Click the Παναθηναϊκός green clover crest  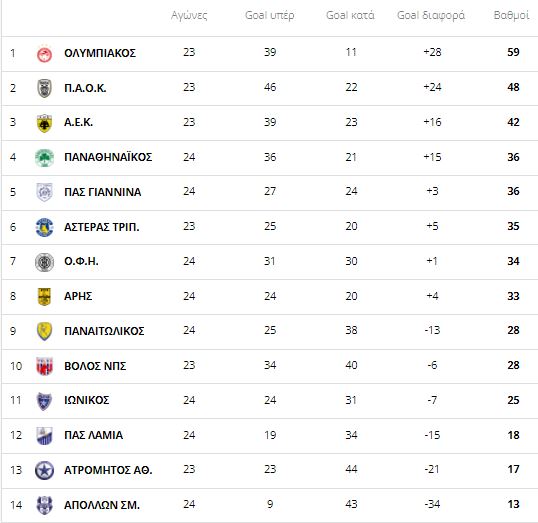click(44, 158)
